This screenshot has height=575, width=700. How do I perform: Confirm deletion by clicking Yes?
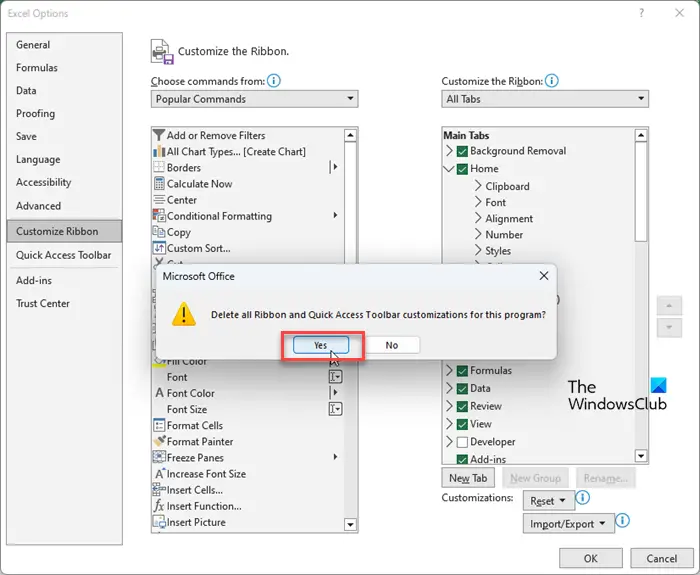click(x=321, y=345)
